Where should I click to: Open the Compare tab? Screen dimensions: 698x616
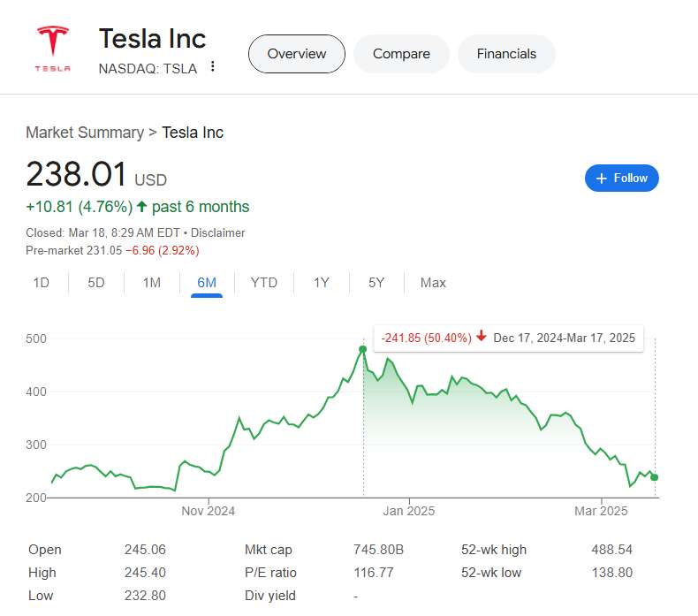click(400, 54)
